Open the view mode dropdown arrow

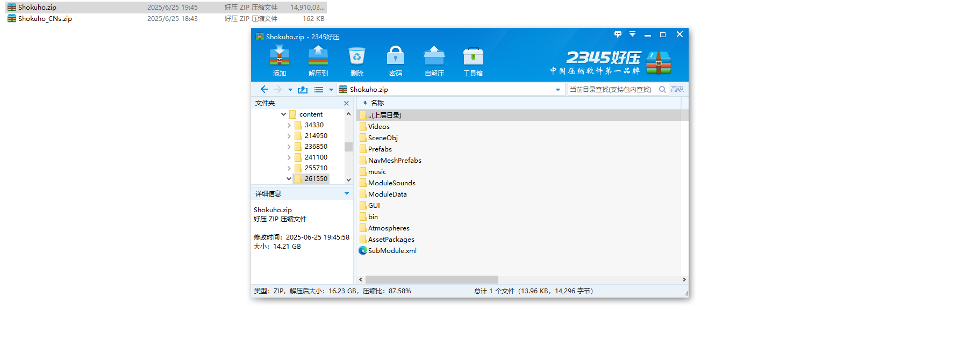click(331, 90)
